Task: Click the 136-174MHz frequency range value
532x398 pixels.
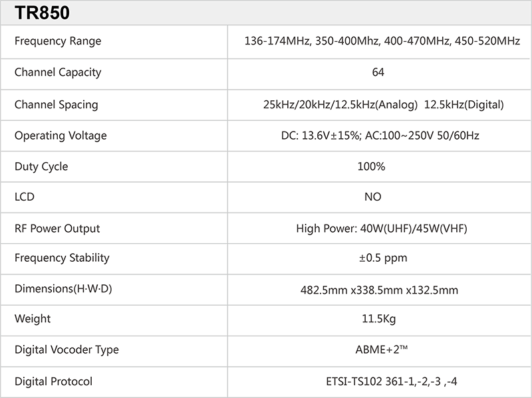Action: coord(382,41)
